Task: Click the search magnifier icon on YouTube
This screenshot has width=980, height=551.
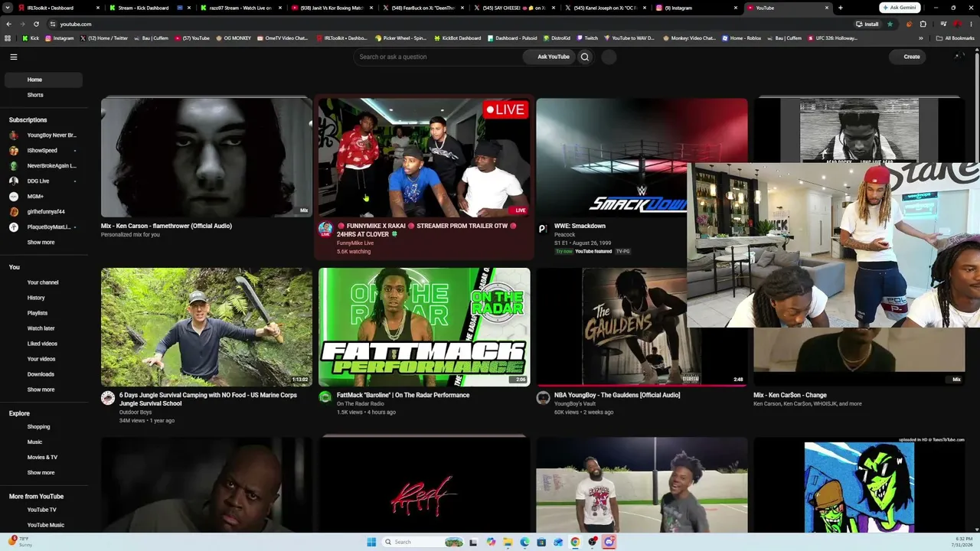Action: 585,57
